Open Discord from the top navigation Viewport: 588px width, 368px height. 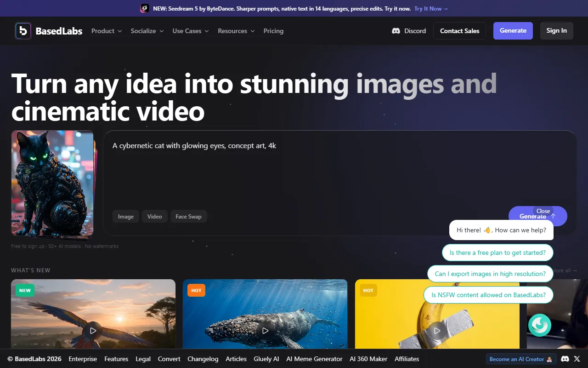pos(409,31)
